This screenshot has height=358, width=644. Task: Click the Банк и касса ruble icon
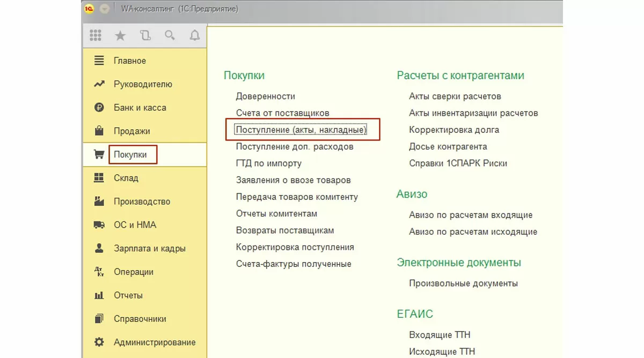99,107
